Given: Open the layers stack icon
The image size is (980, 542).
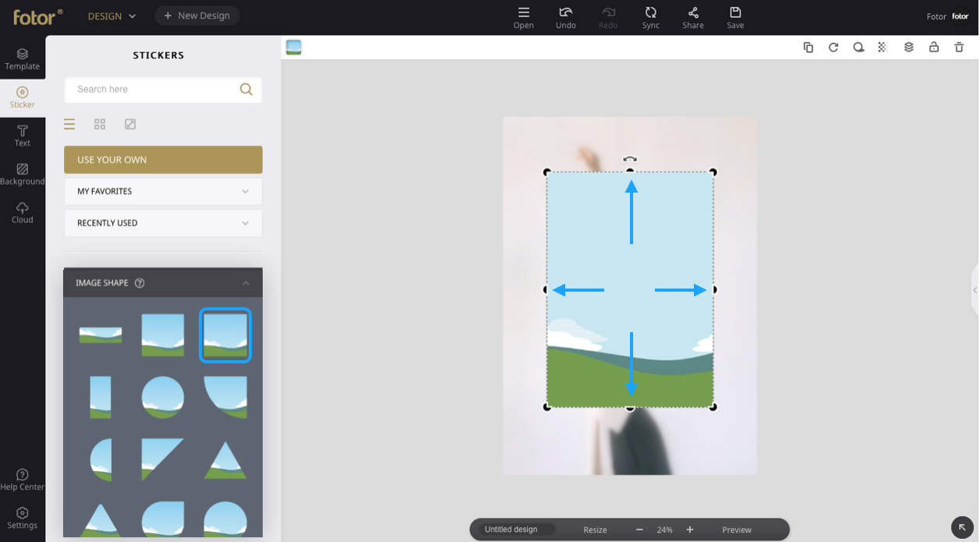Looking at the screenshot, I should tap(909, 48).
